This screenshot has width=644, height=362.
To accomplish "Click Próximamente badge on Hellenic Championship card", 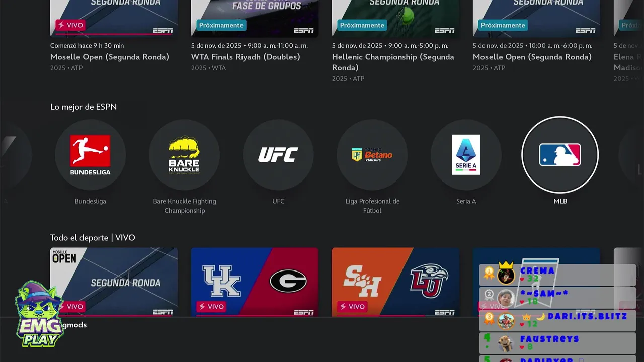I will [x=362, y=25].
